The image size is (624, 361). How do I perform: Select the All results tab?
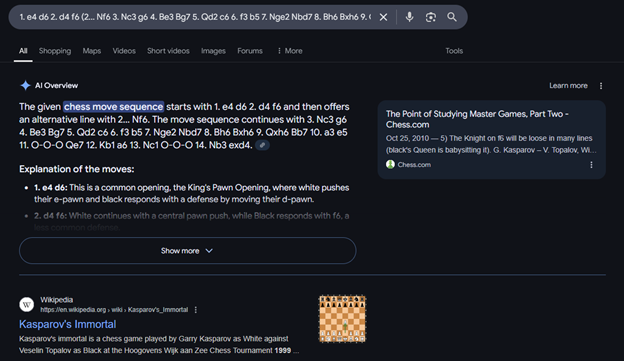[23, 51]
